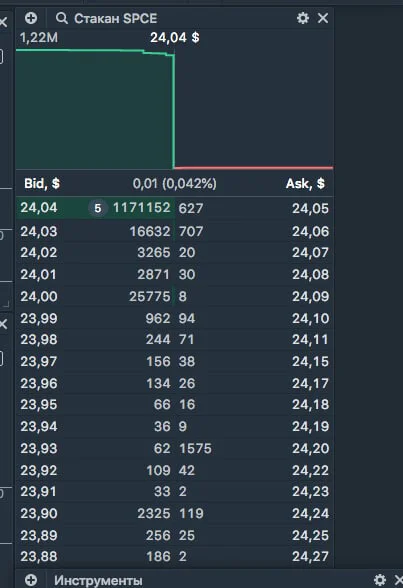This screenshot has width=403, height=588.
Task: Select bid price 24,01
Action: 39,274
